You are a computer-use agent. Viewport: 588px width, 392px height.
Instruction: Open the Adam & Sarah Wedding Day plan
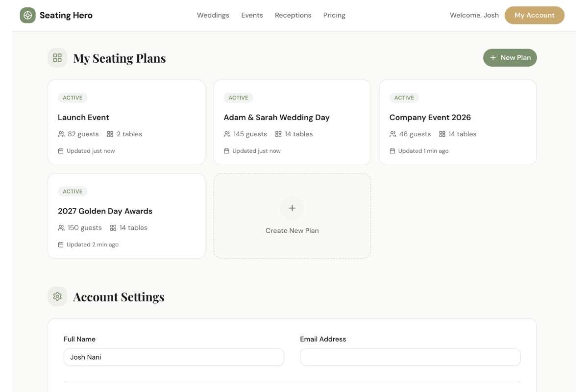[276, 118]
